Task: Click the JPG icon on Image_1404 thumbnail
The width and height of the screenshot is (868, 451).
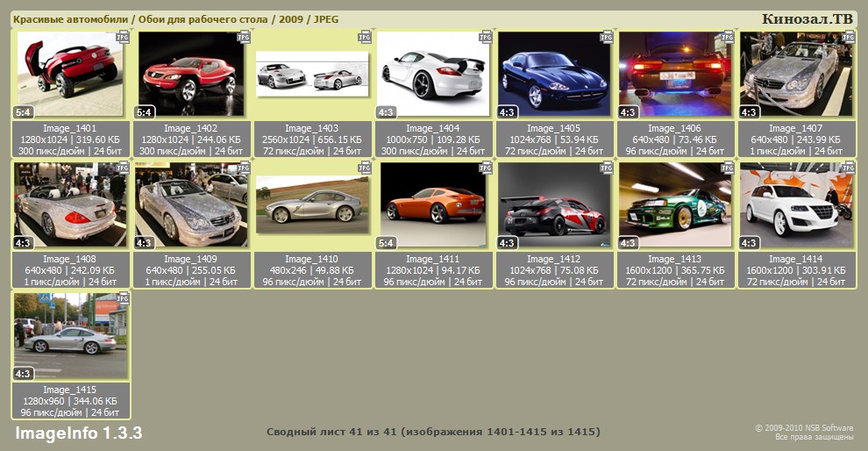Action: [486, 38]
